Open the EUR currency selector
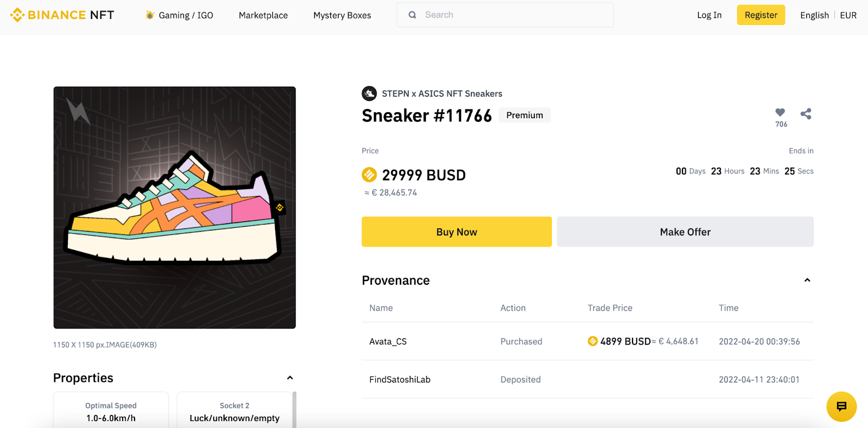The image size is (868, 428). pyautogui.click(x=848, y=15)
